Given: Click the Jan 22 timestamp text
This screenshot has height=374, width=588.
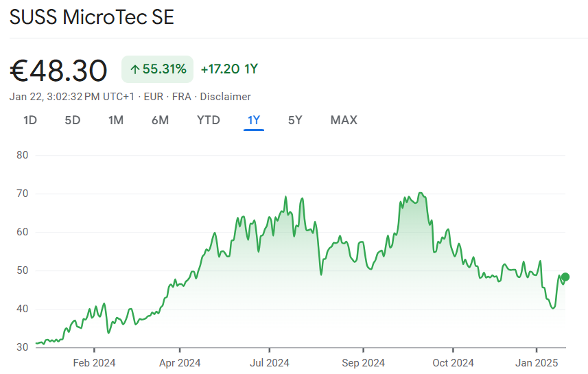Looking at the screenshot, I should (71, 97).
